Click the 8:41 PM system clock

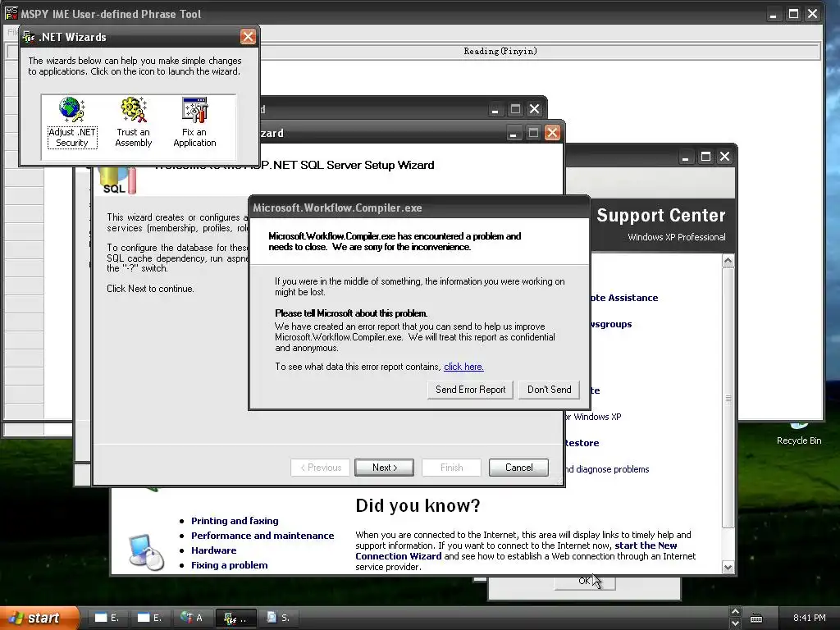(810, 618)
